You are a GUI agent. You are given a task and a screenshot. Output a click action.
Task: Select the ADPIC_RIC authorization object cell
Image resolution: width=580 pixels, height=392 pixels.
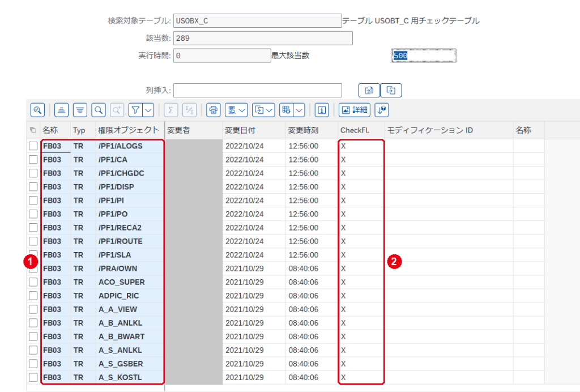(130, 296)
